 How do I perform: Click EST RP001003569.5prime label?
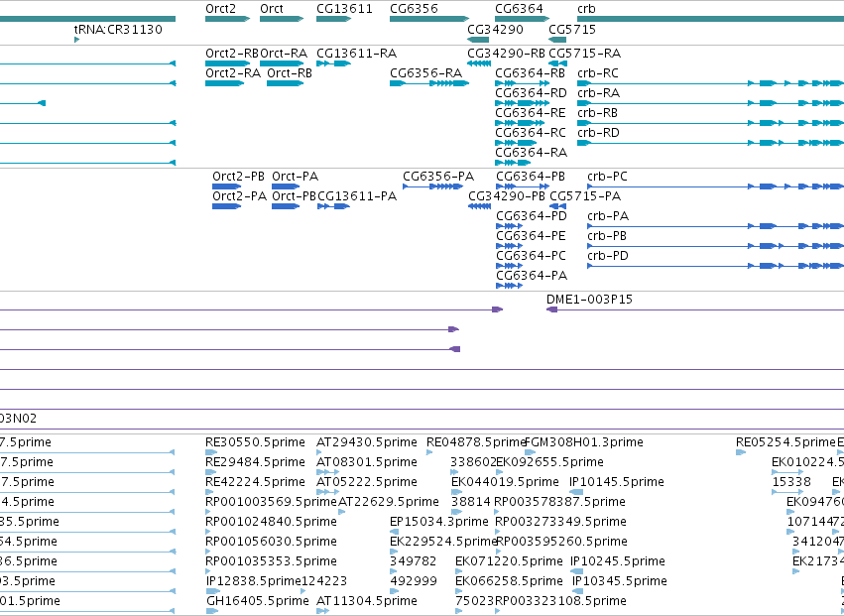click(x=272, y=502)
